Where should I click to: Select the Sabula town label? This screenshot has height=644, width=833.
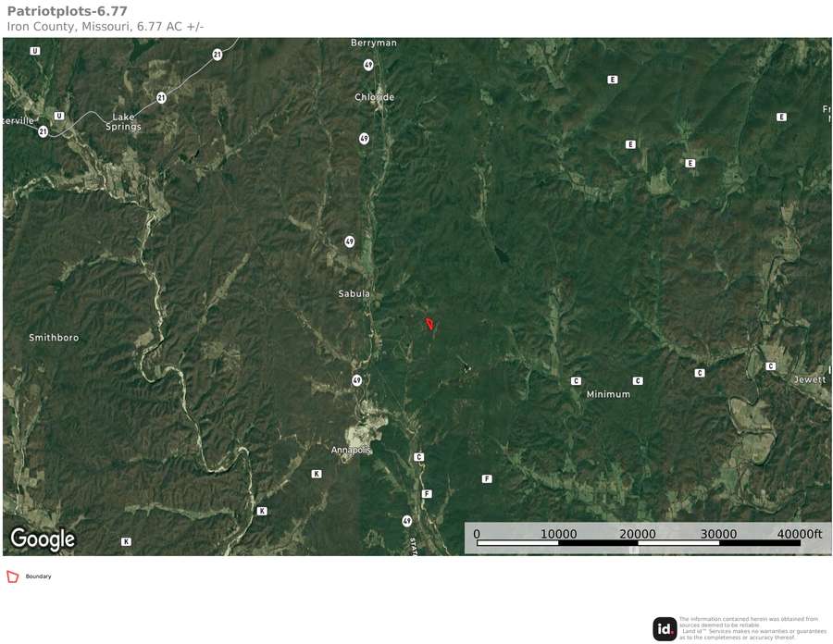[354, 293]
